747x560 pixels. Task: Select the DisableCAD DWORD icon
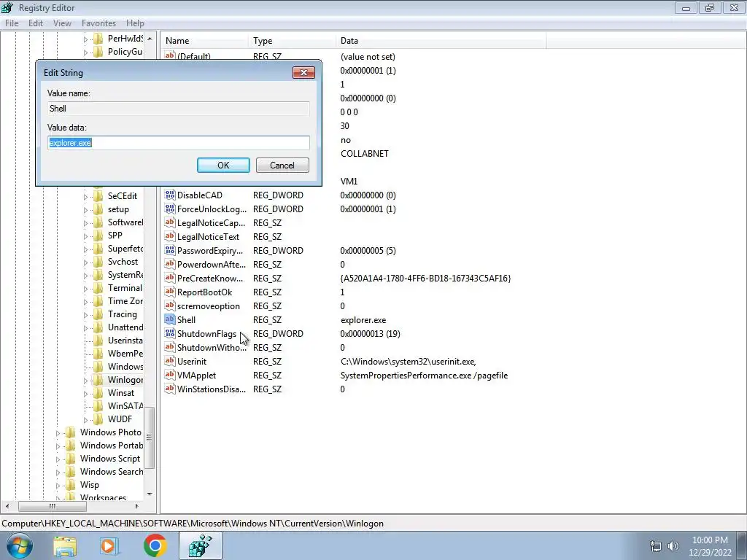click(x=169, y=195)
